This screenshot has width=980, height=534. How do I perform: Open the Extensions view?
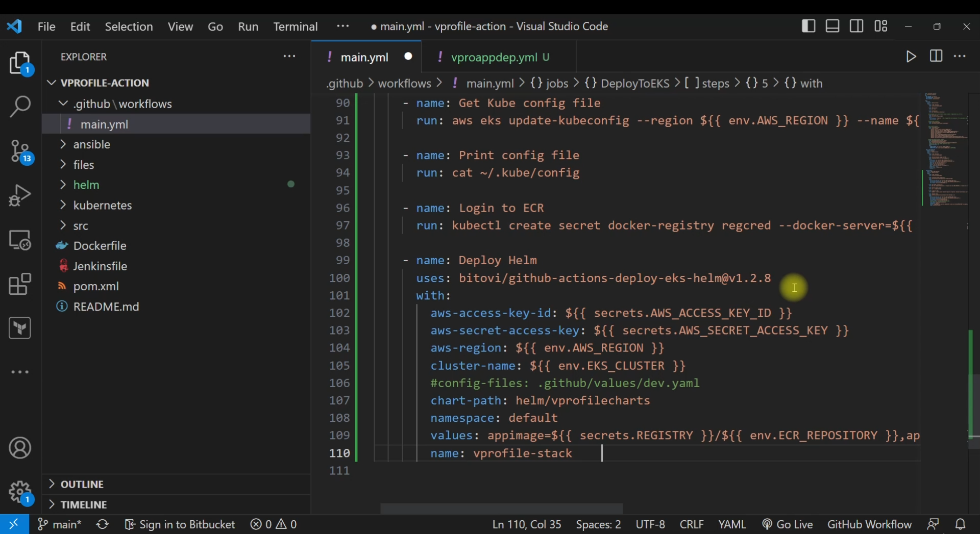pos(20,284)
